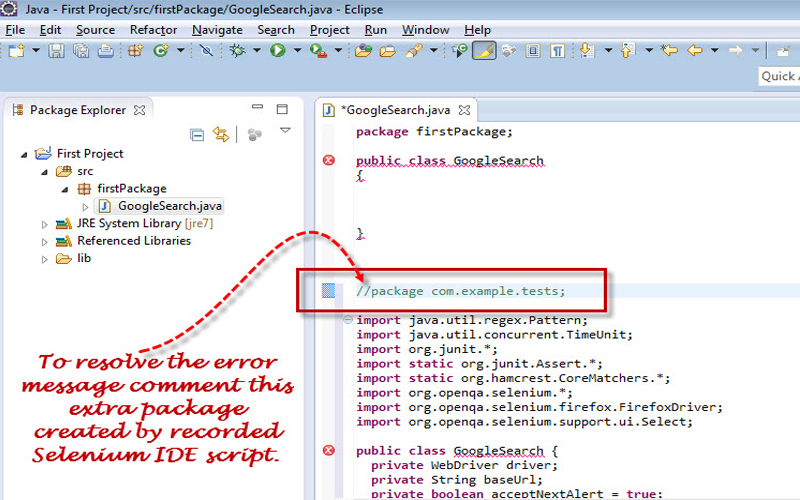Click the greyed binoculars toolbar icon
This screenshot has width=800, height=500.
pos(509,51)
